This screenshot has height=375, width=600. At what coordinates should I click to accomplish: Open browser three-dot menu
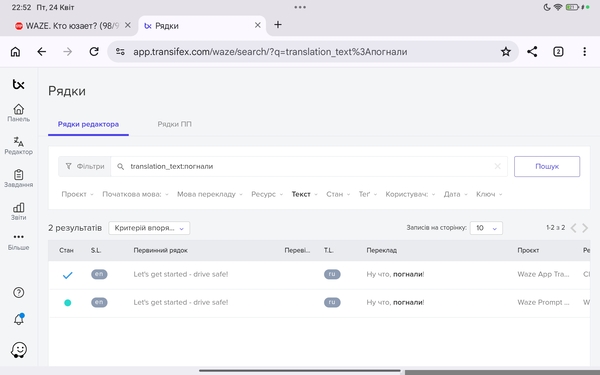(x=584, y=52)
